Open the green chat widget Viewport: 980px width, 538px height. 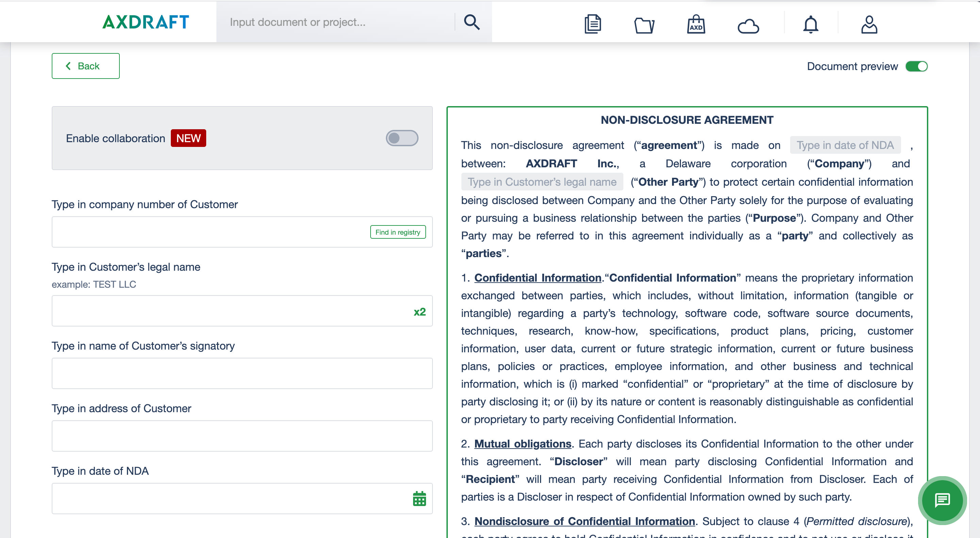[942, 500]
